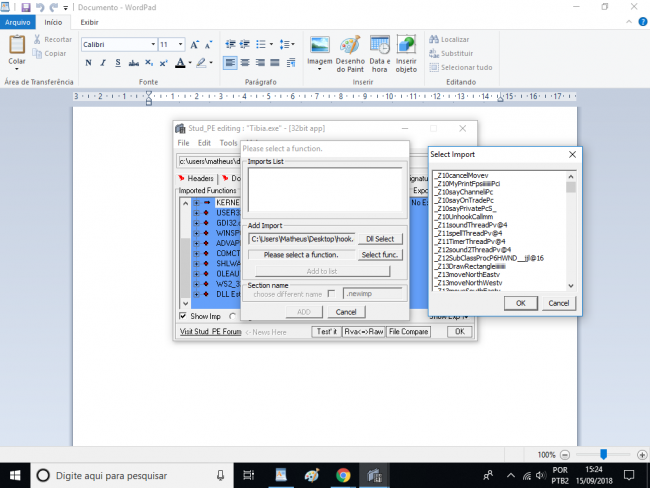Zoom in with plus button

click(x=642, y=455)
